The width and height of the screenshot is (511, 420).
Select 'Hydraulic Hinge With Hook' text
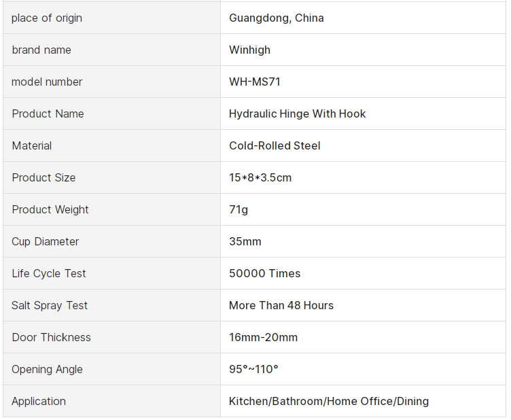[x=297, y=113]
